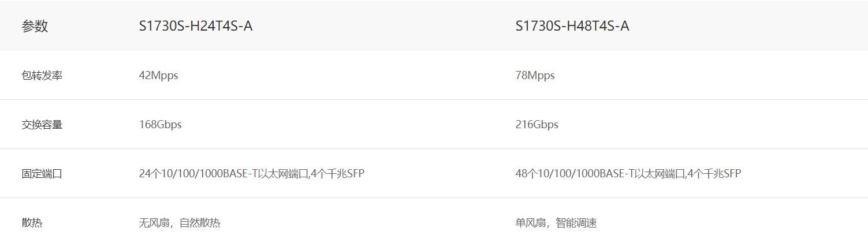Click the 固定端口 row label
868x246 pixels.
point(42,174)
